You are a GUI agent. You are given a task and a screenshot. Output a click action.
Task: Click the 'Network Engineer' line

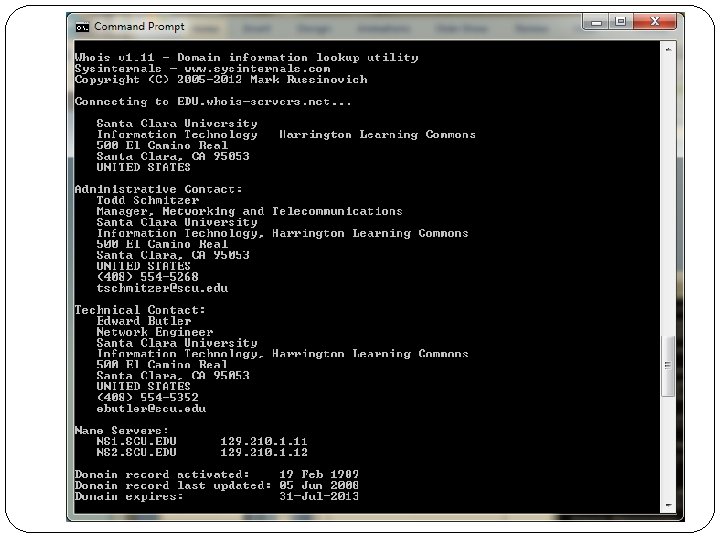(x=155, y=332)
